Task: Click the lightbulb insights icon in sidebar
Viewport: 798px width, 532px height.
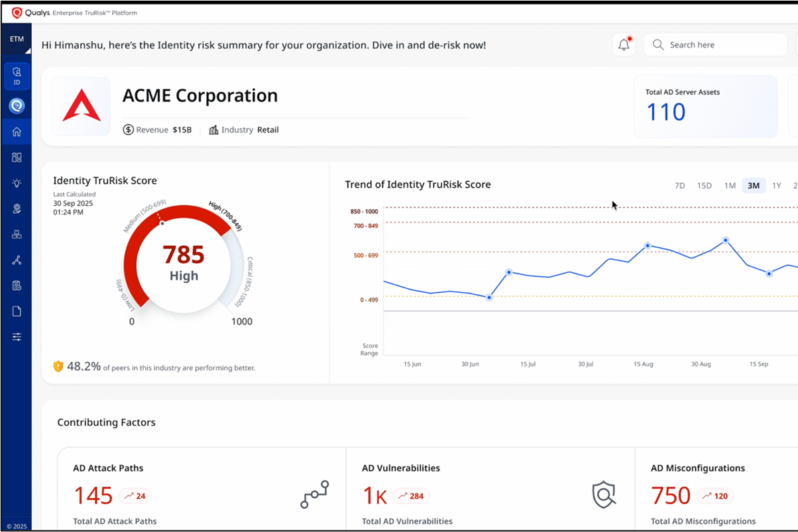Action: 17,184
